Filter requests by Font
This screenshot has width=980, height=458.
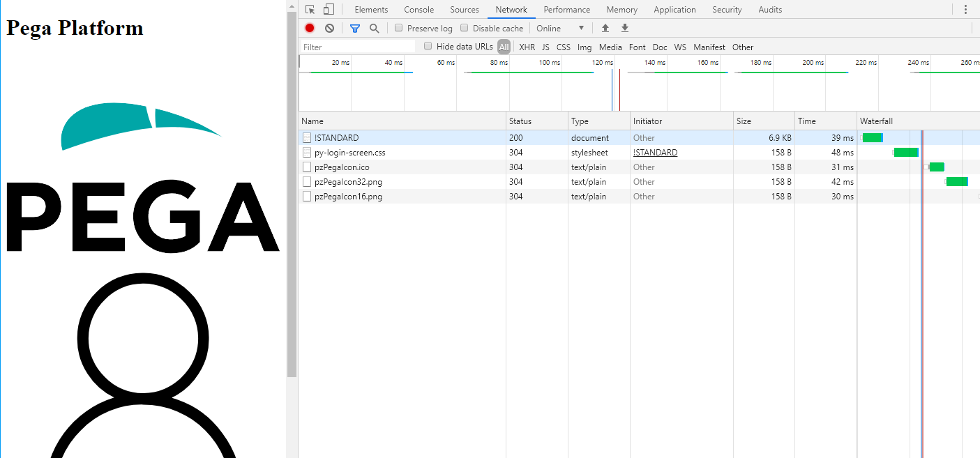(638, 47)
